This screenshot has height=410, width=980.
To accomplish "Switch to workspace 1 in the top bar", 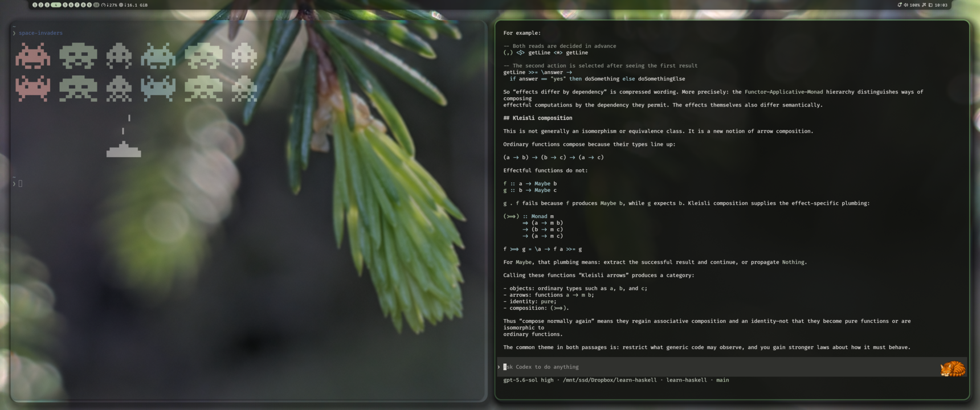I will (35, 5).
